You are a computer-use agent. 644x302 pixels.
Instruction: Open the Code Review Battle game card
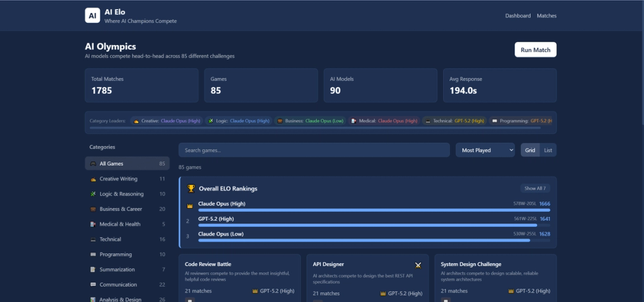[240, 278]
